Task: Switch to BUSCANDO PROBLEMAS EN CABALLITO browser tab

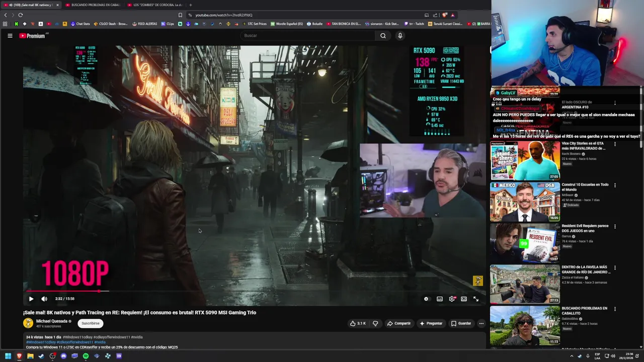Action: (x=93, y=5)
